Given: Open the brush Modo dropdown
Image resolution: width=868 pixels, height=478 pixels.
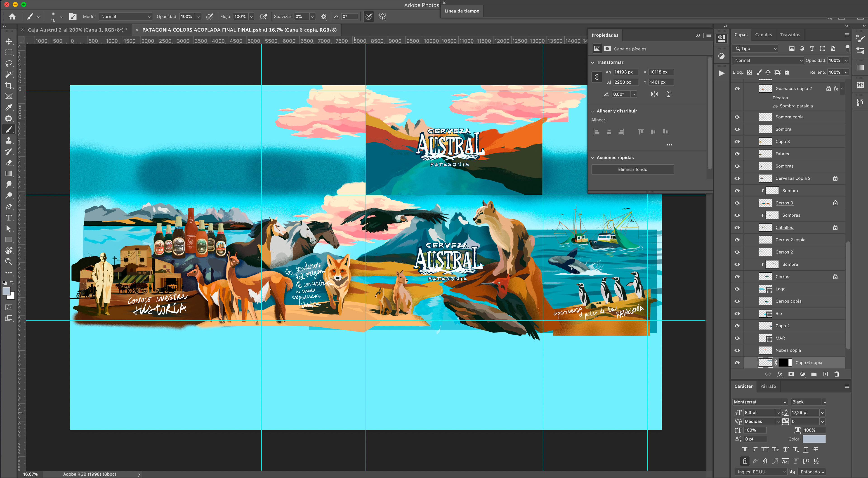Looking at the screenshot, I should click(126, 16).
